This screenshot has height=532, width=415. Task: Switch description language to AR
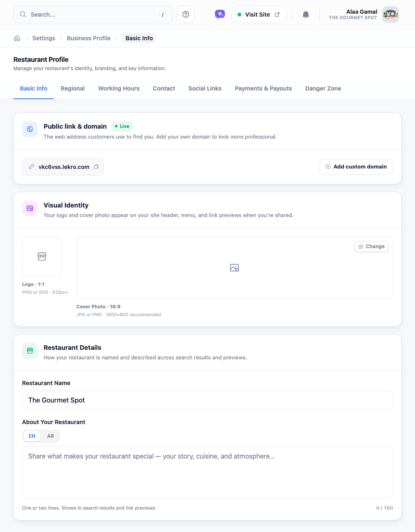click(51, 436)
